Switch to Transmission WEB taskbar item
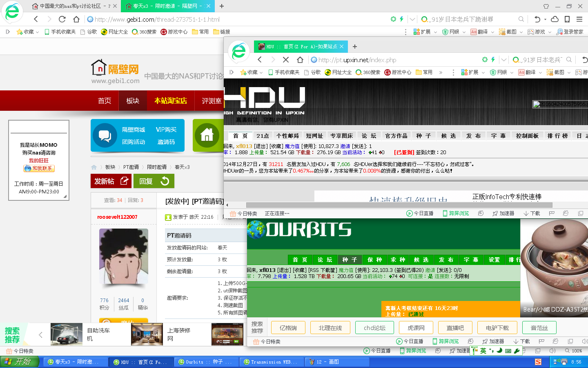Screen dimensions: 588x368 [x=272, y=362]
